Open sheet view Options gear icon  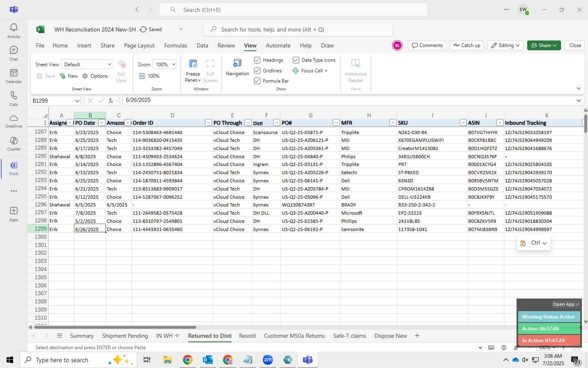pyautogui.click(x=85, y=76)
